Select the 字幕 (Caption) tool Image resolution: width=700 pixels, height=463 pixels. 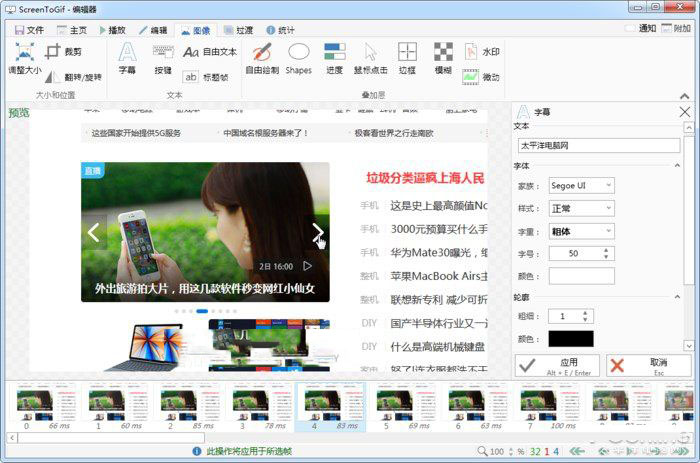(x=127, y=58)
